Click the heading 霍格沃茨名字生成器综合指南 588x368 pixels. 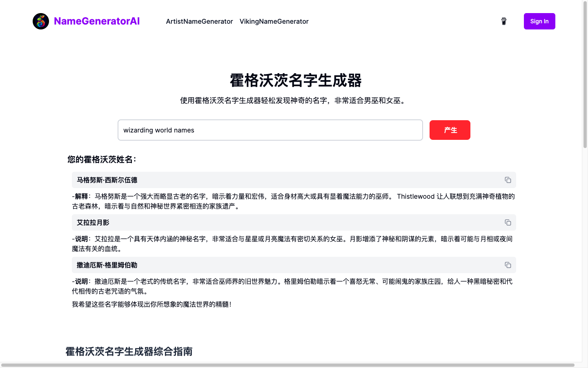tap(128, 352)
